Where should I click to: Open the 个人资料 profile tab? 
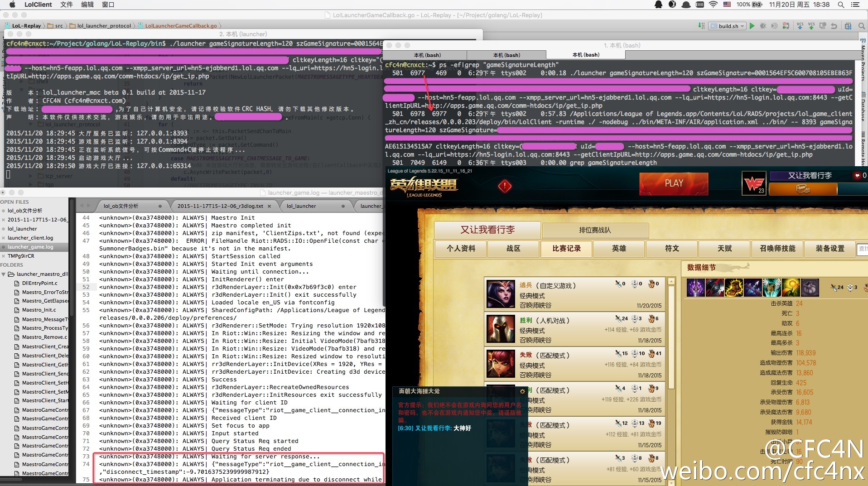(x=461, y=249)
